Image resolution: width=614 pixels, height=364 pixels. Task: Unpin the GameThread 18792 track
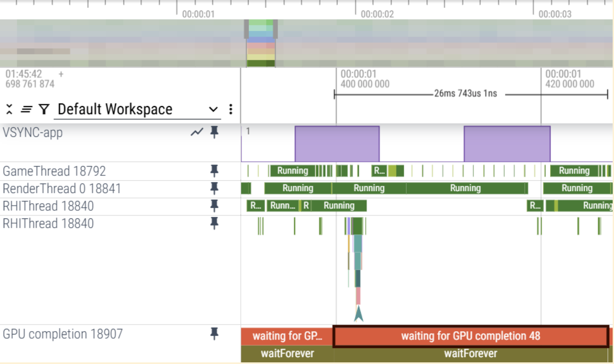(215, 171)
